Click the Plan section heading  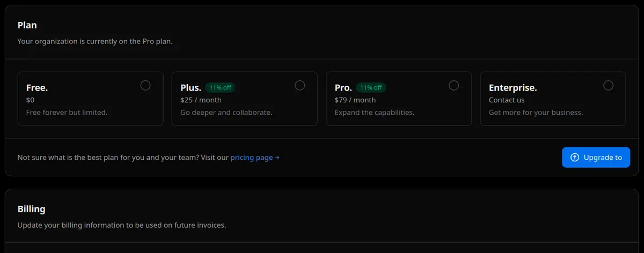coord(27,25)
